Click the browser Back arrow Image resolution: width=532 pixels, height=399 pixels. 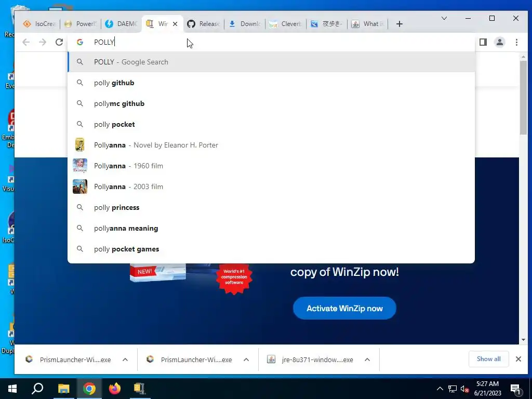26,42
